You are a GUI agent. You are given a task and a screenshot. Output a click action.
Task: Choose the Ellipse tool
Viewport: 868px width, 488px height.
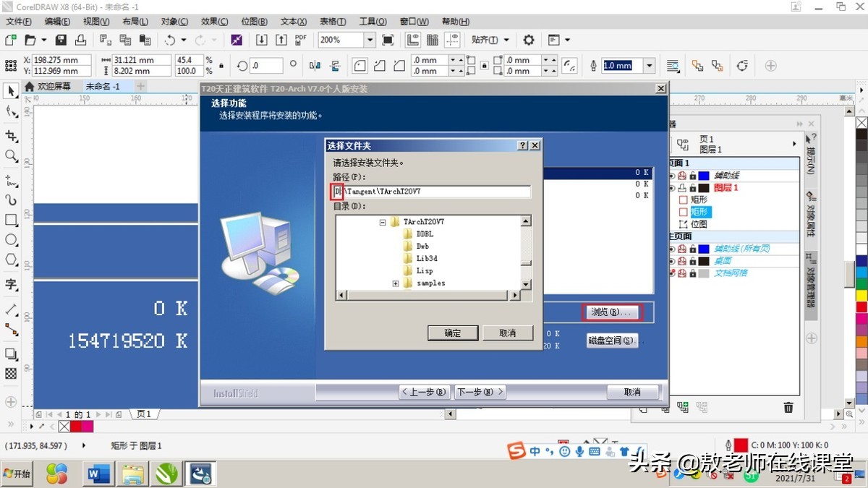coord(9,241)
